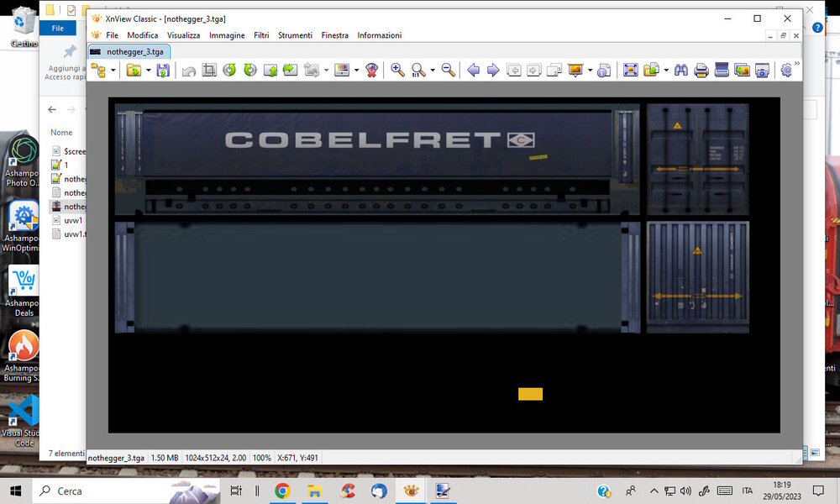Expand the Browser icon dropdown arrow

point(113,71)
